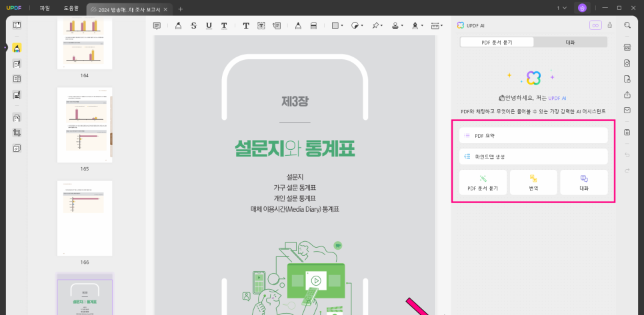Image resolution: width=644 pixels, height=315 pixels.
Task: Click the UPDF logo in title bar
Action: coord(13,8)
